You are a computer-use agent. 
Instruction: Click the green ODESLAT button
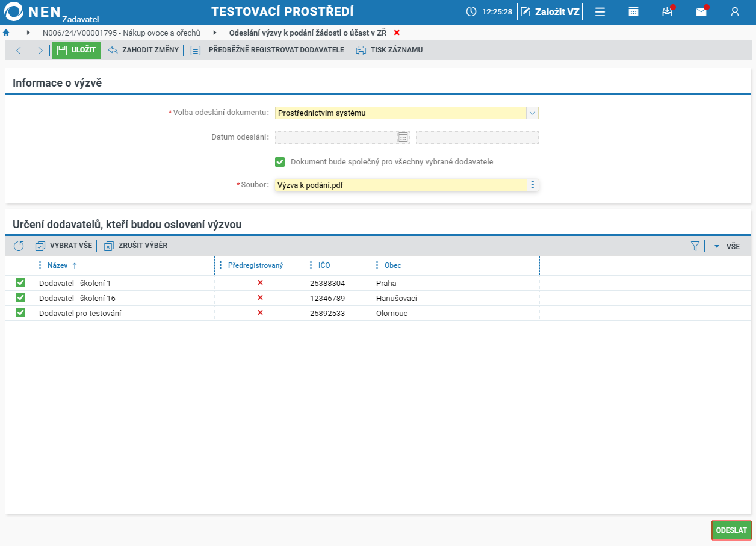[x=731, y=530]
